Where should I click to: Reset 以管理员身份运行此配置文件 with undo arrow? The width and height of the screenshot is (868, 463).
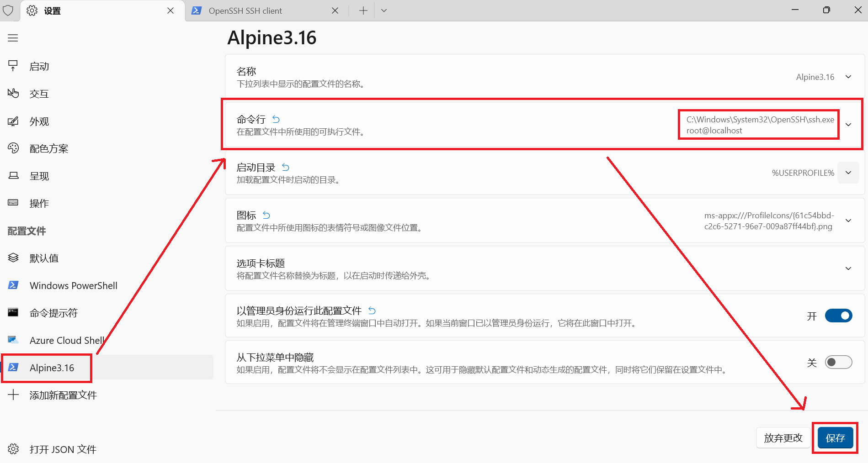click(x=372, y=310)
